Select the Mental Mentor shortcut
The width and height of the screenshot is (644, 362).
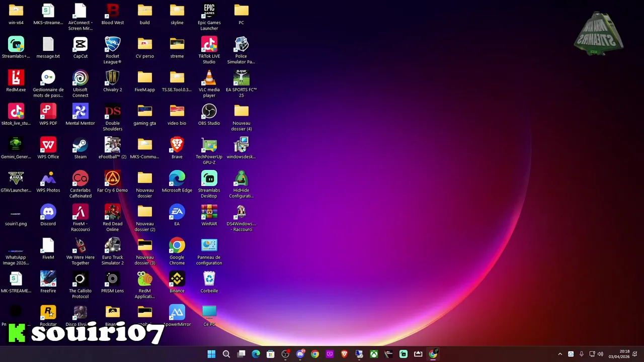(x=80, y=115)
